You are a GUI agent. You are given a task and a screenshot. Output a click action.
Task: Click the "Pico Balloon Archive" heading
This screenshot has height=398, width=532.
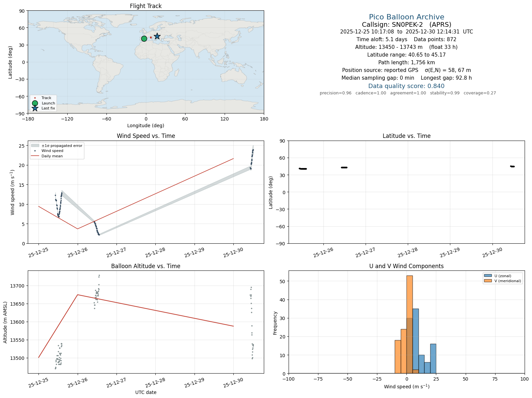point(406,17)
